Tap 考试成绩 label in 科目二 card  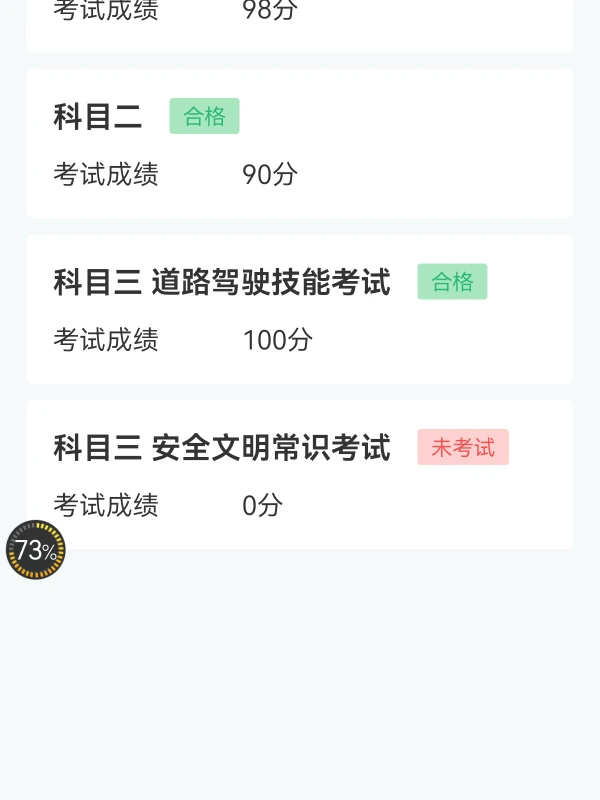[106, 174]
